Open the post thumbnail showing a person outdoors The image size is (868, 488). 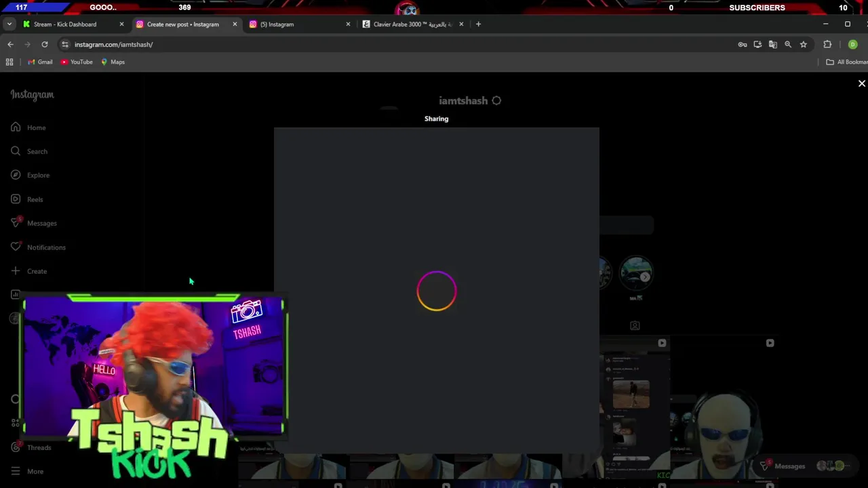pyautogui.click(x=631, y=394)
